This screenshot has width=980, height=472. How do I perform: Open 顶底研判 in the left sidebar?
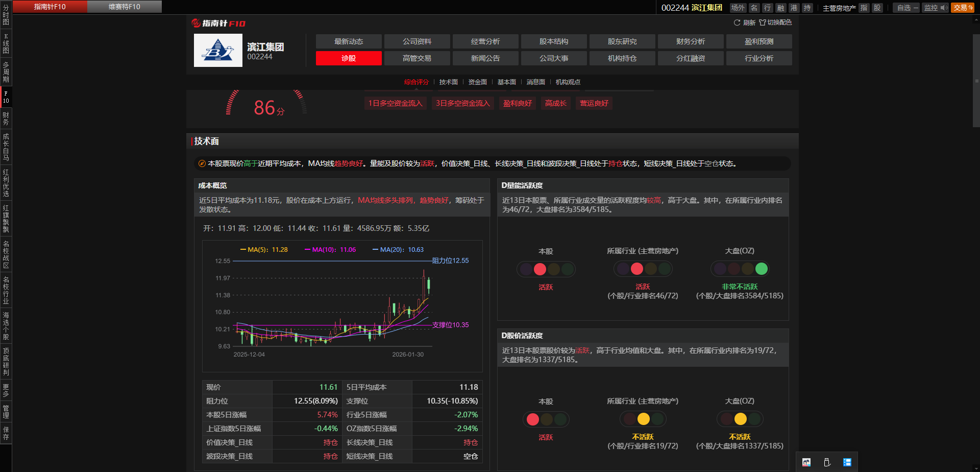pos(6,362)
